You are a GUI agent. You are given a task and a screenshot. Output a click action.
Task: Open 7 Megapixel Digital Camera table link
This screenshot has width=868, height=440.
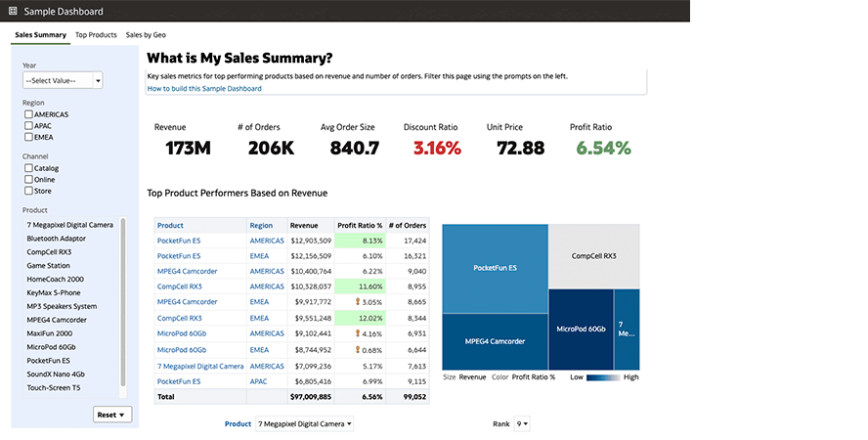(x=200, y=366)
